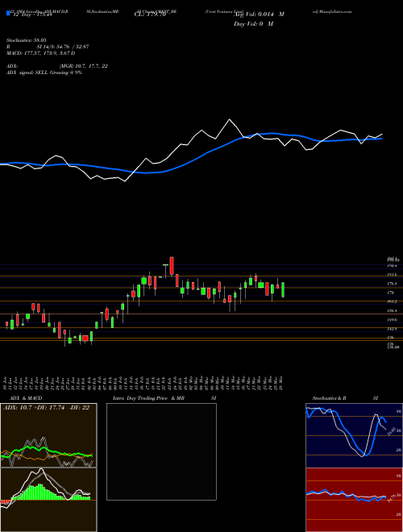The height and width of the screenshot is (532, 403).
Task: Click 'ADX signal: SELL Growing @ 9%' text
Action: tap(44, 73)
